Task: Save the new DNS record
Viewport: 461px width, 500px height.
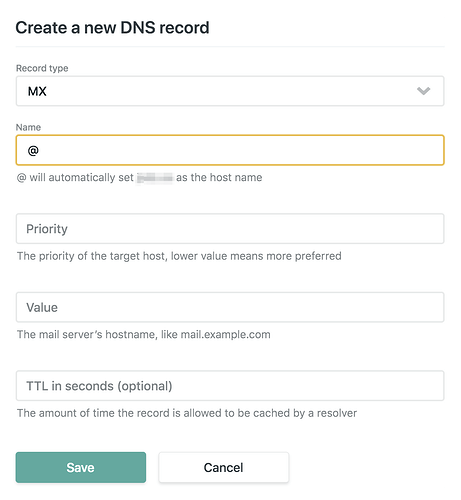Action: 81,467
